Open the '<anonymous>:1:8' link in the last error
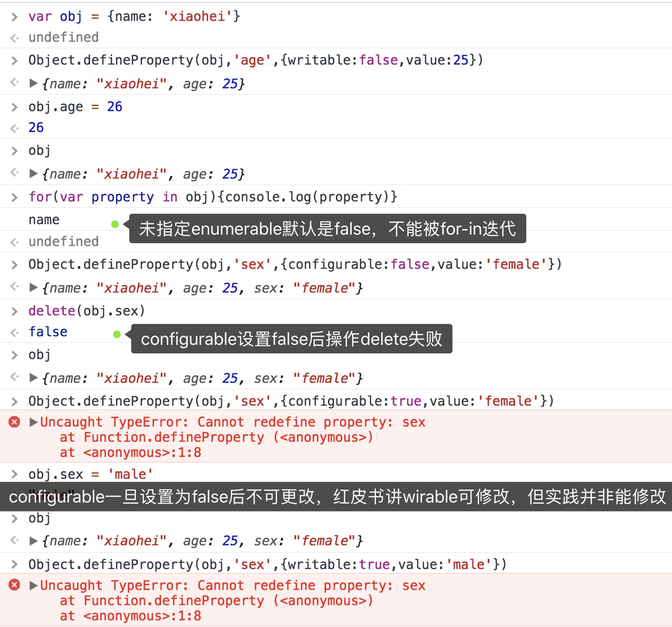672x627 pixels. tap(142, 616)
